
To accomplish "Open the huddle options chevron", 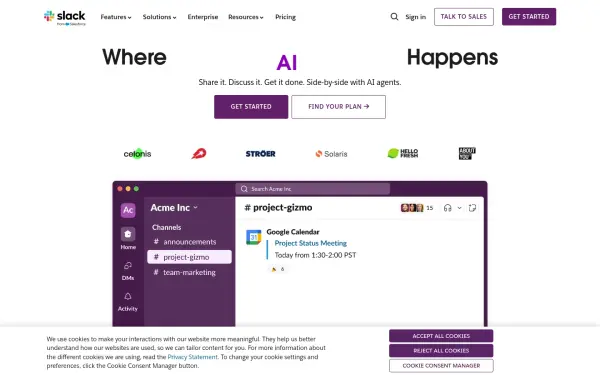I will click(x=460, y=208).
